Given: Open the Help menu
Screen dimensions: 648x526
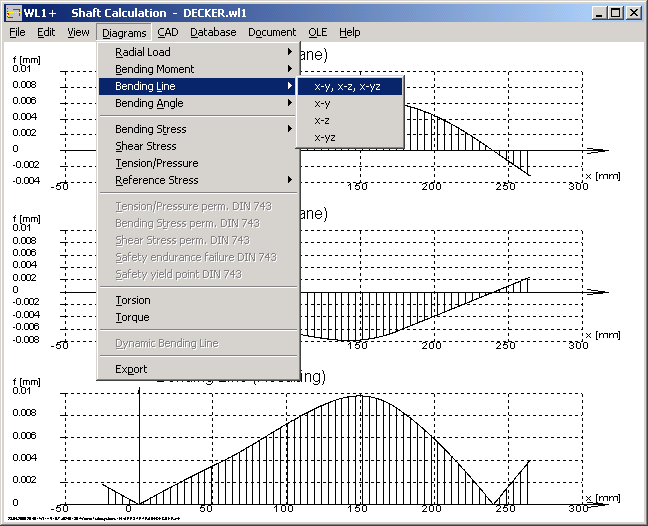Looking at the screenshot, I should pos(349,32).
